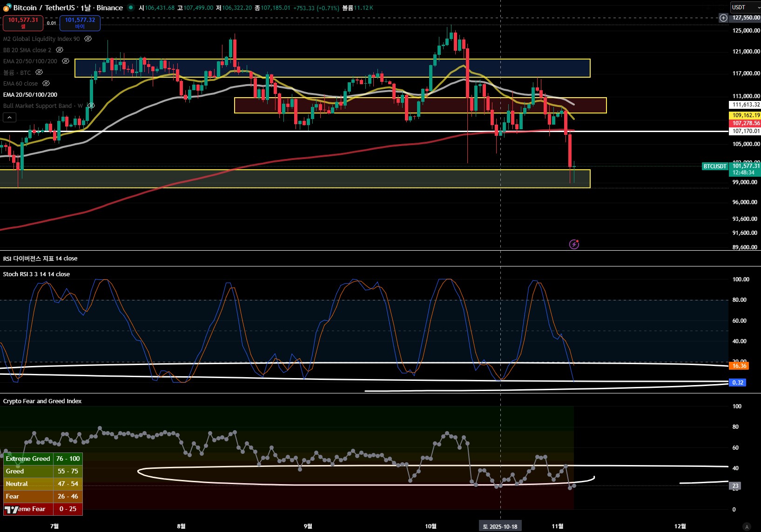
Task: Click the 127,550.00 crosshair price label
Action: pyautogui.click(x=746, y=18)
